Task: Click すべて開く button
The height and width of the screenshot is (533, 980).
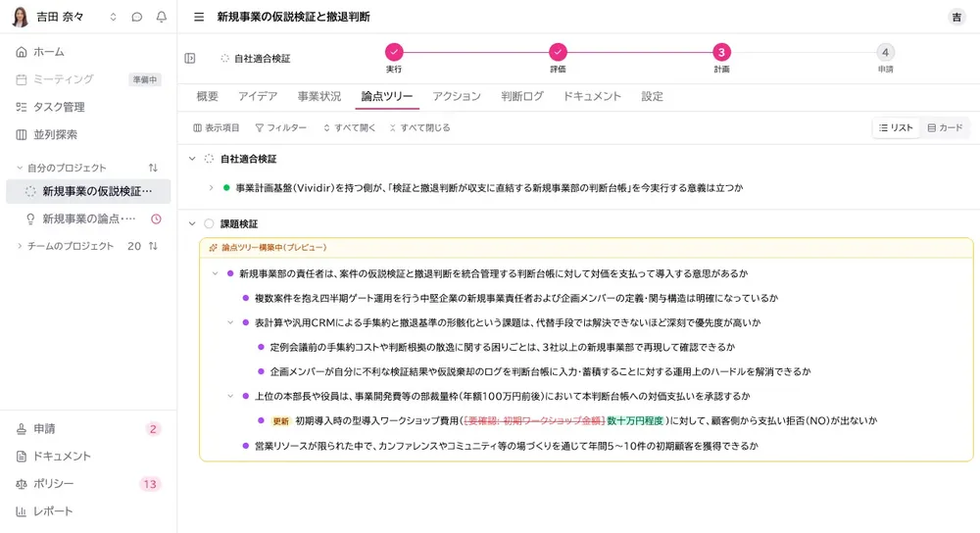Action: point(350,127)
